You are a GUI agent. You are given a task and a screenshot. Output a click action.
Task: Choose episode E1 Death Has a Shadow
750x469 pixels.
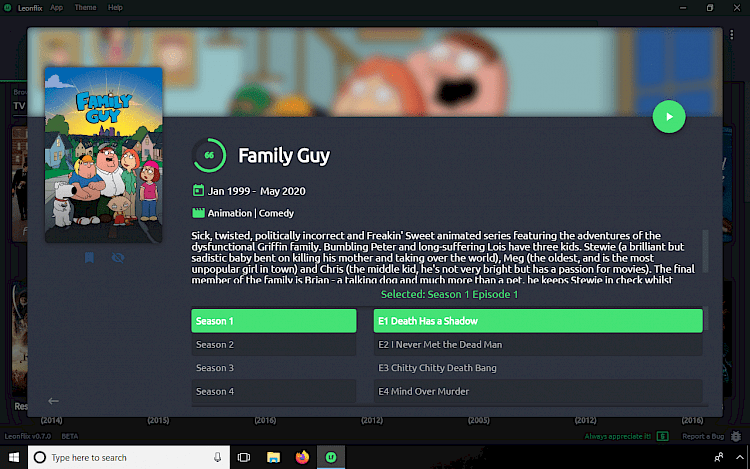point(538,321)
